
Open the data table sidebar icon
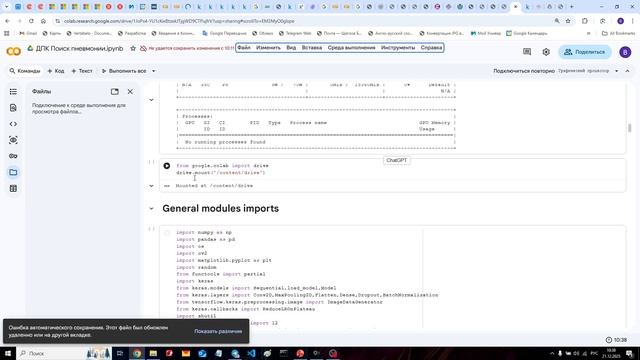[13, 189]
